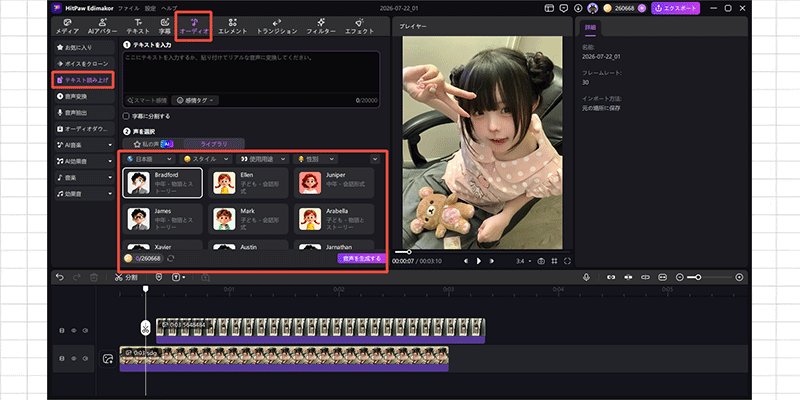This screenshot has height=400, width=800.
Task: Open the トランジション transitions panel
Action: 277,27
